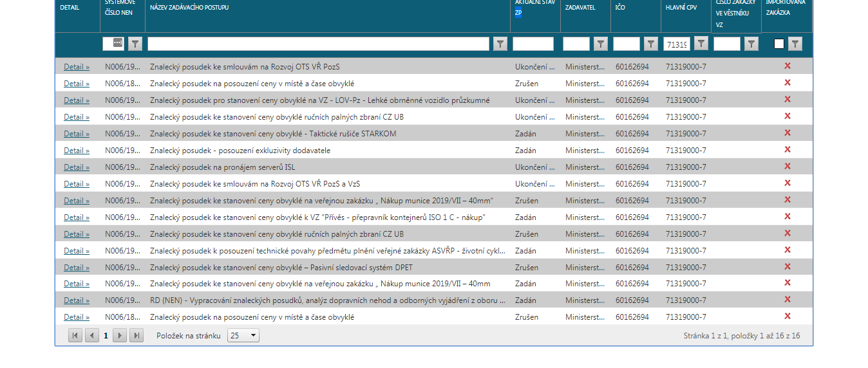Screen dimensions: 868x368
Task: Click filter icon for Název zadávacího postupu
Action: pos(500,44)
